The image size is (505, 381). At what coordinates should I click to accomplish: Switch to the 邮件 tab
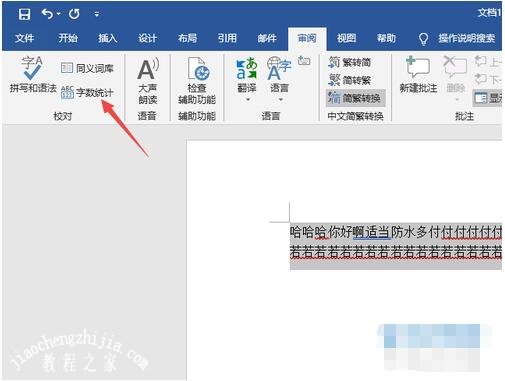click(267, 38)
